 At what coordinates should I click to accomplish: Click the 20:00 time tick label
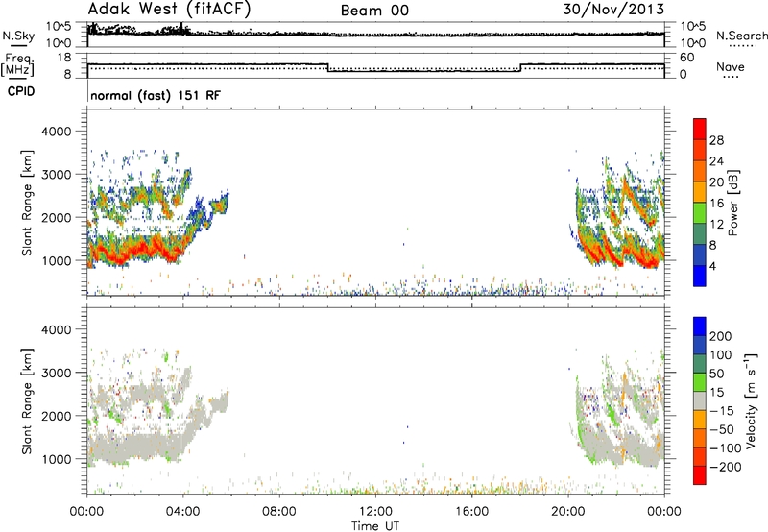tap(568, 512)
